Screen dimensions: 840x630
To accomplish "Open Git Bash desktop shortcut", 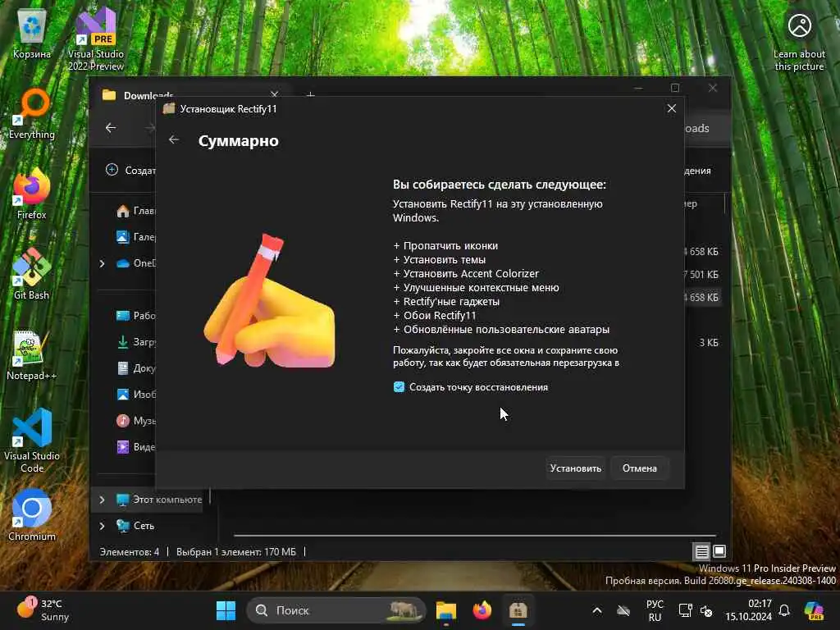I will (x=32, y=274).
